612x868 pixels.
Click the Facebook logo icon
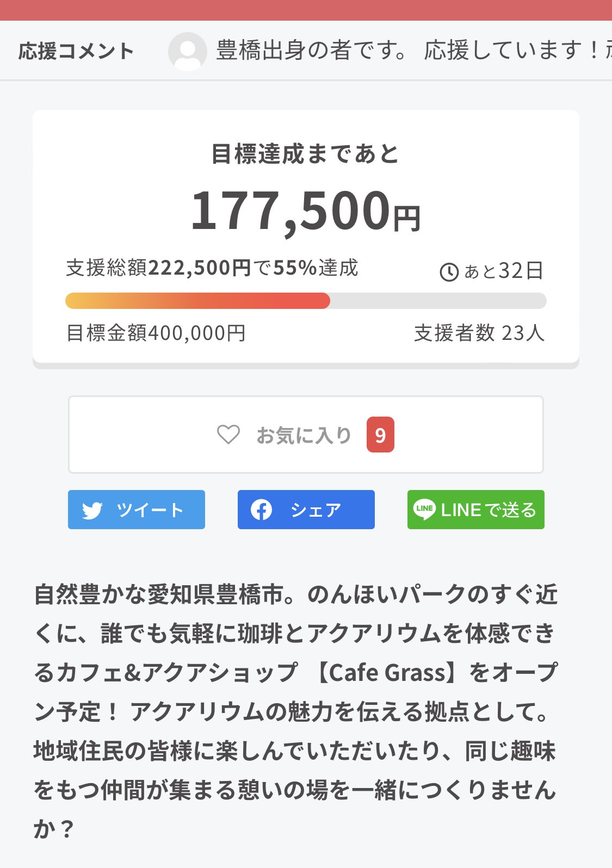tap(261, 510)
